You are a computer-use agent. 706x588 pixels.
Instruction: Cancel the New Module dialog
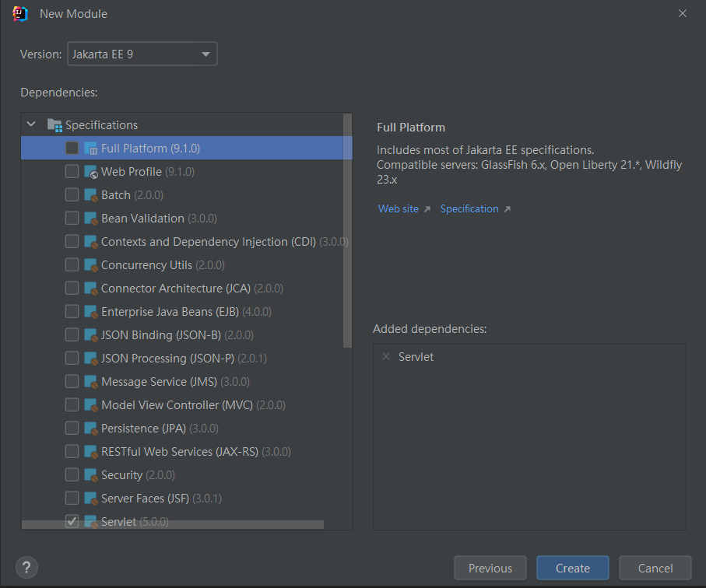(x=655, y=569)
